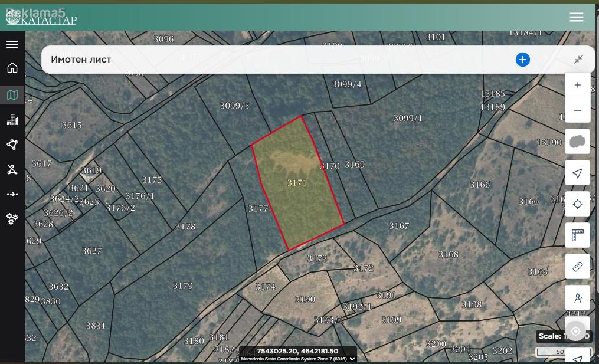Viewport: 599px width, 364px height.
Task: Open the left sidebar hamburger menu
Action: pos(12,44)
